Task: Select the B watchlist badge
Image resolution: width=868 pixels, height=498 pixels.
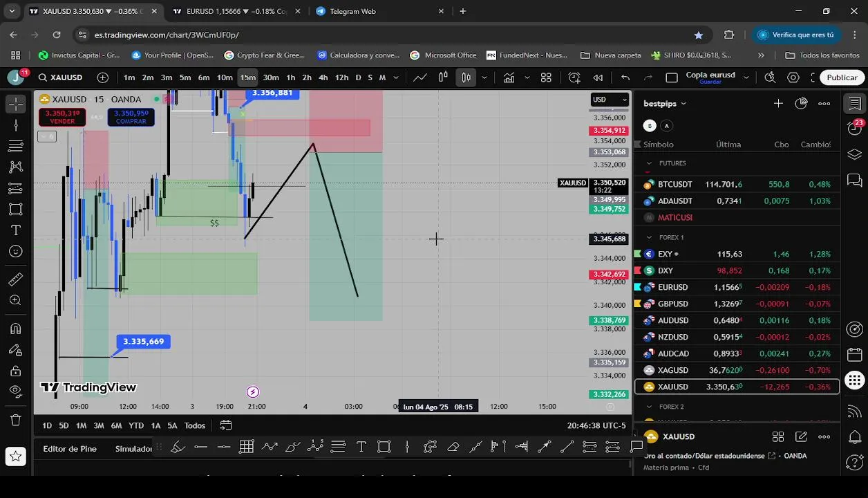Action: tap(650, 125)
